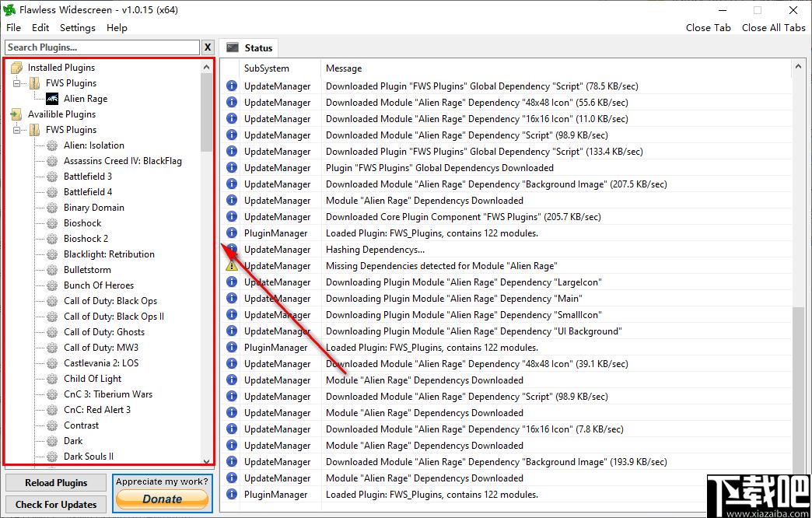Click info icon for the Dependency "Main" row
812x518 pixels.
(232, 299)
